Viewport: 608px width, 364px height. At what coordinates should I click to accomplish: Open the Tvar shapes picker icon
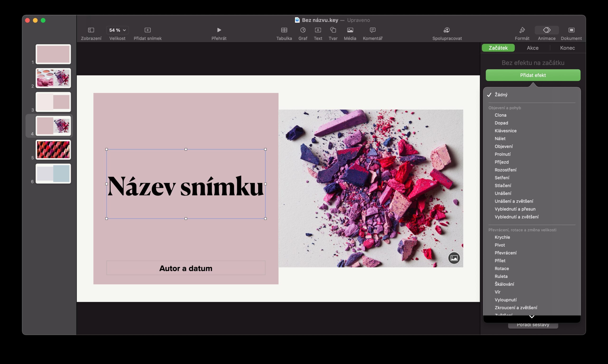pos(333,30)
